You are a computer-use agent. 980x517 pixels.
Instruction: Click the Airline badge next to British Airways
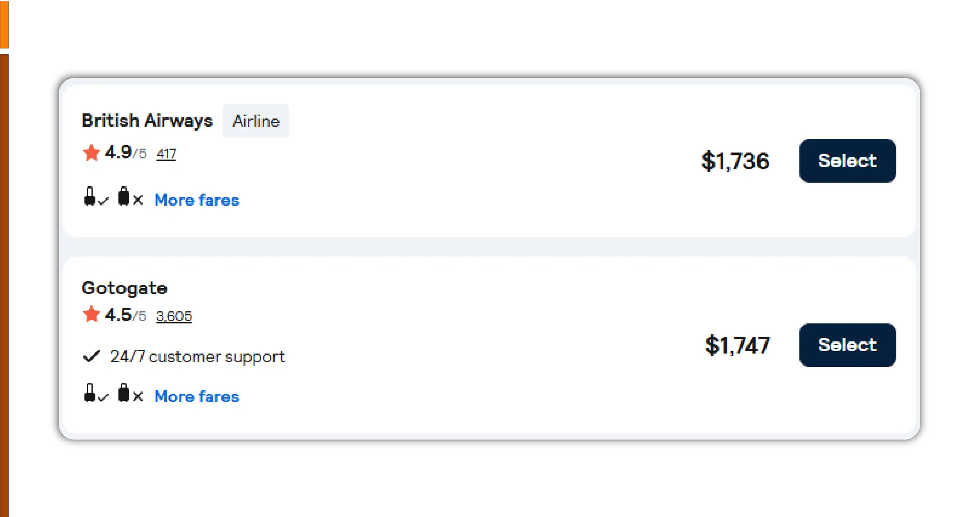tap(256, 121)
